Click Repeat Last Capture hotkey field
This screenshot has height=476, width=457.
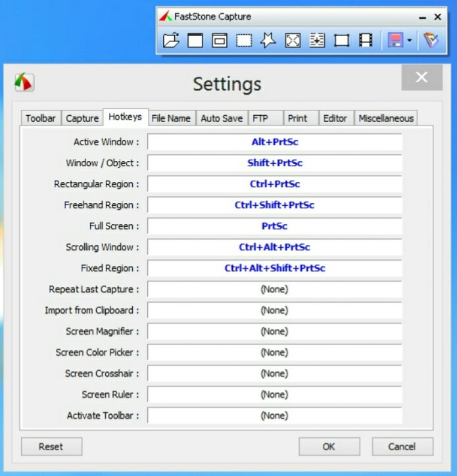point(275,289)
